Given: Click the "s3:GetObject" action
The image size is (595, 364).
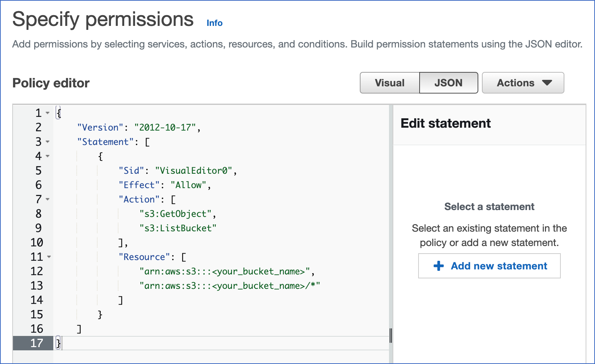Looking at the screenshot, I should coord(175,214).
